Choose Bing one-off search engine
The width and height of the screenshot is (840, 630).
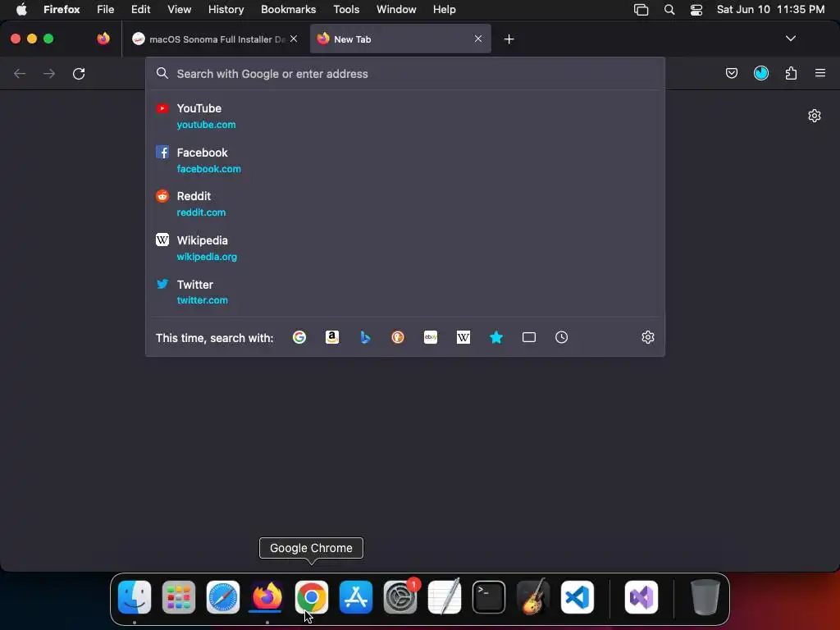tap(365, 337)
